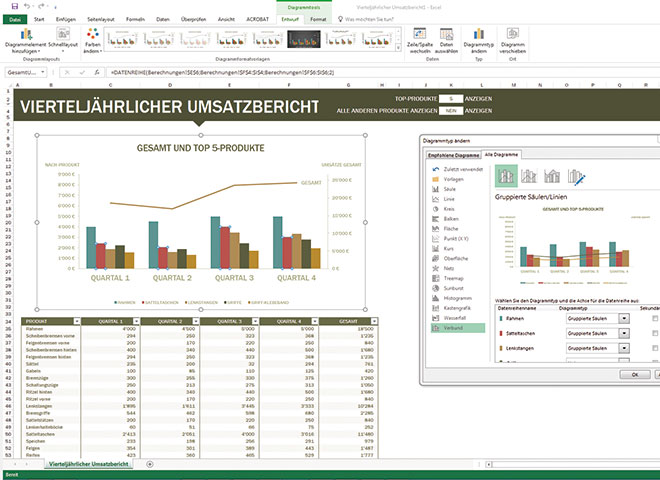Select Punkt (X Y) chart category
Viewport: 660px width, 480px height.
click(x=450, y=239)
